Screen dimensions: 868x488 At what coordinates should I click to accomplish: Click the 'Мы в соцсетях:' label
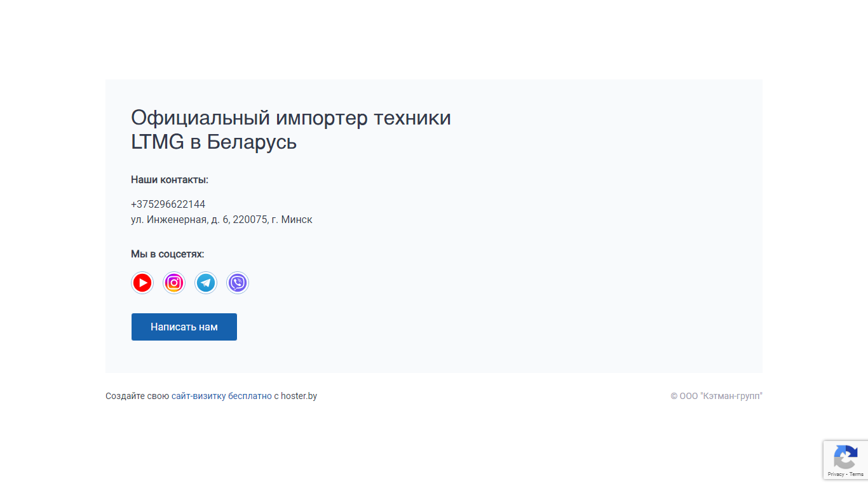[x=168, y=254]
